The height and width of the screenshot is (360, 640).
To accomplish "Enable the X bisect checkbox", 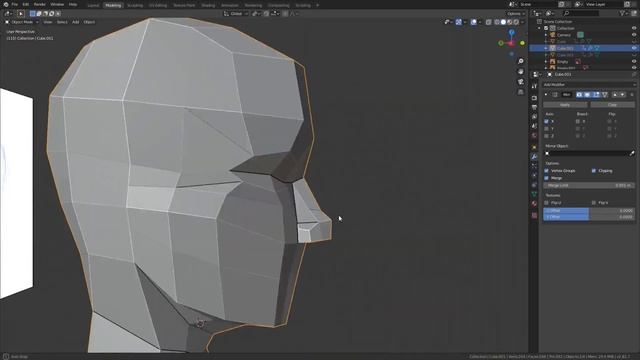I will 578,121.
